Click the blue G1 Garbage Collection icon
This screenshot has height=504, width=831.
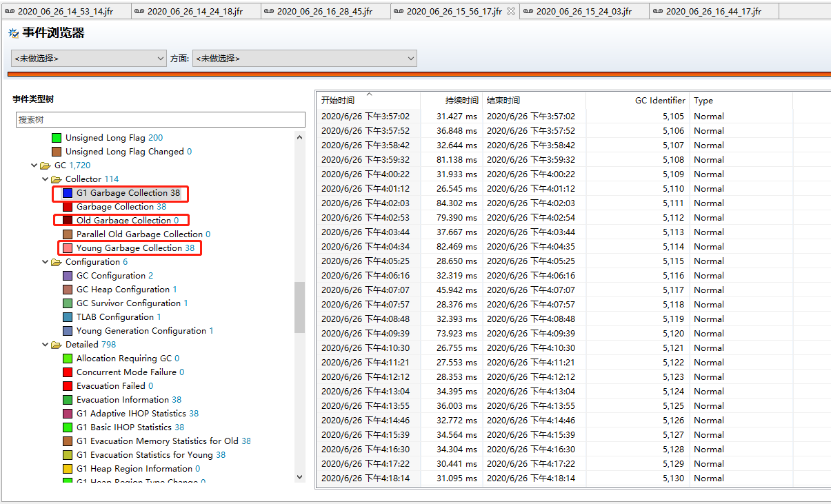[68, 193]
